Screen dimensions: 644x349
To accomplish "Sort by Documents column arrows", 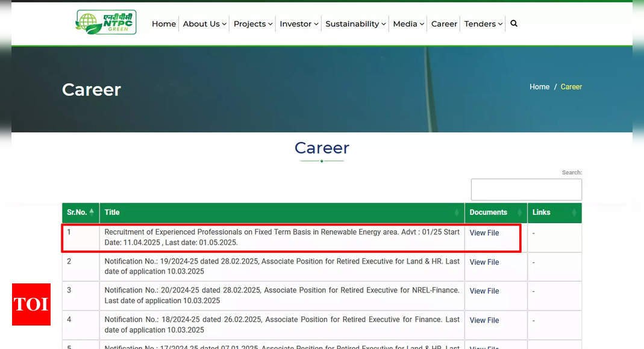I will pyautogui.click(x=519, y=212).
